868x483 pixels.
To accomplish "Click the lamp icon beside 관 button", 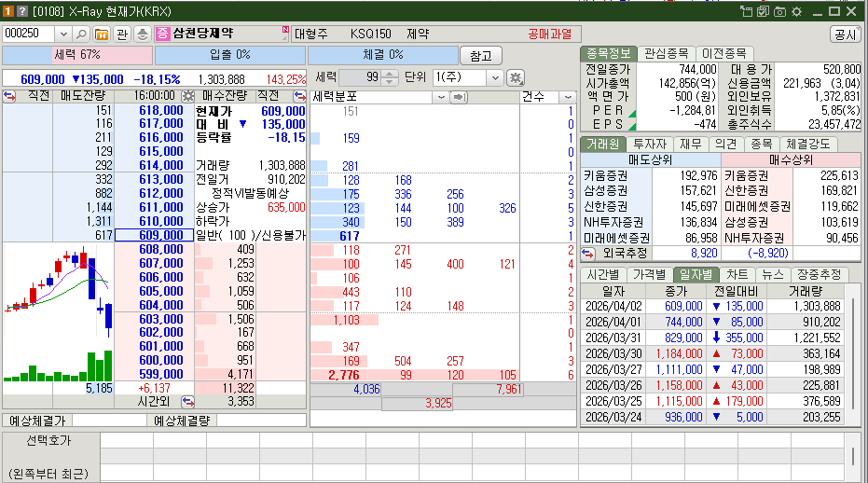I will click(x=143, y=34).
